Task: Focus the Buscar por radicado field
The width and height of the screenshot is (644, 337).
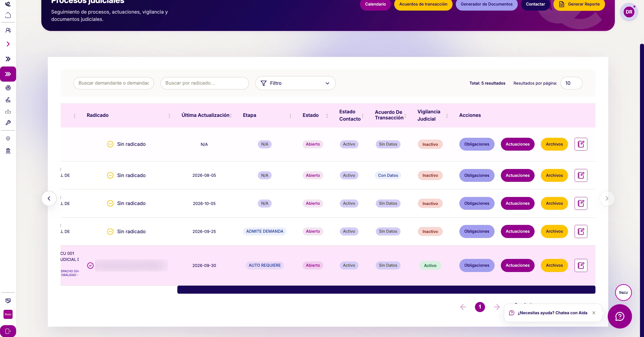Action: 205,83
